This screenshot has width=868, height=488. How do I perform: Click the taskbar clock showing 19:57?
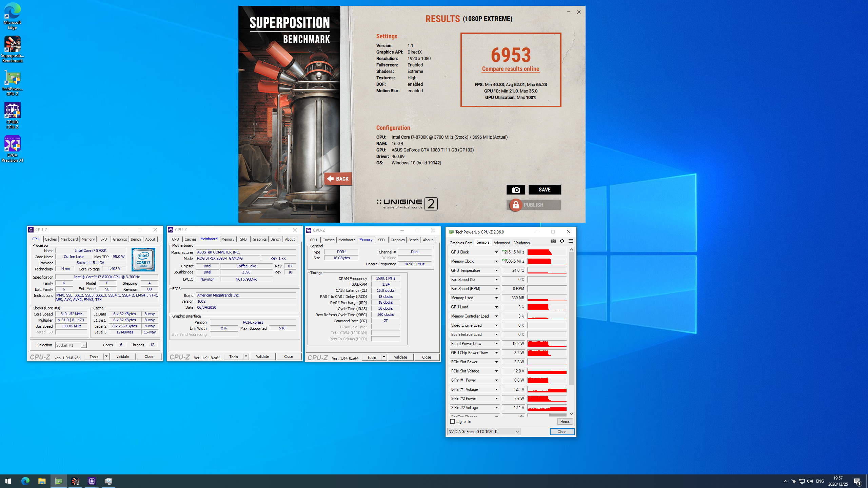point(838,481)
